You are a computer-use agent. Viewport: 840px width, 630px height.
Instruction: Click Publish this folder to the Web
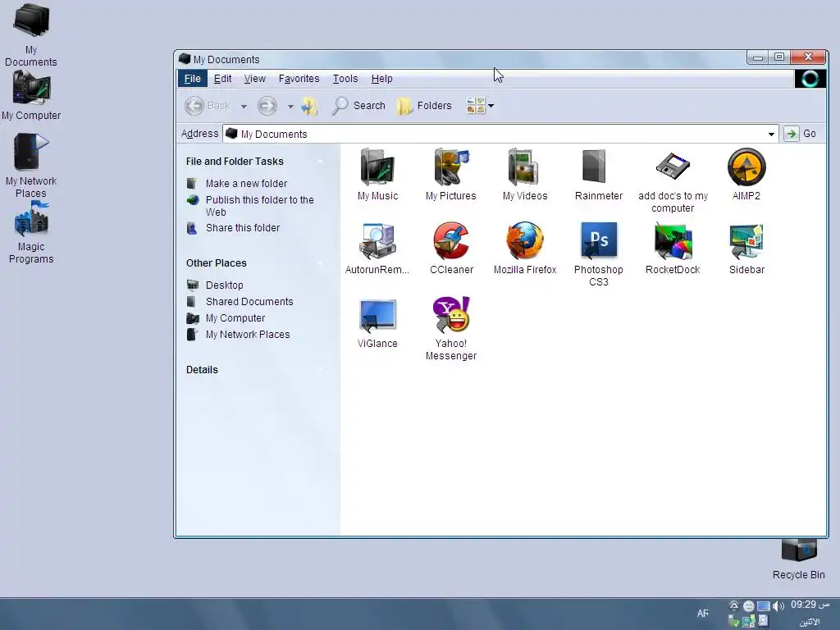(260, 206)
